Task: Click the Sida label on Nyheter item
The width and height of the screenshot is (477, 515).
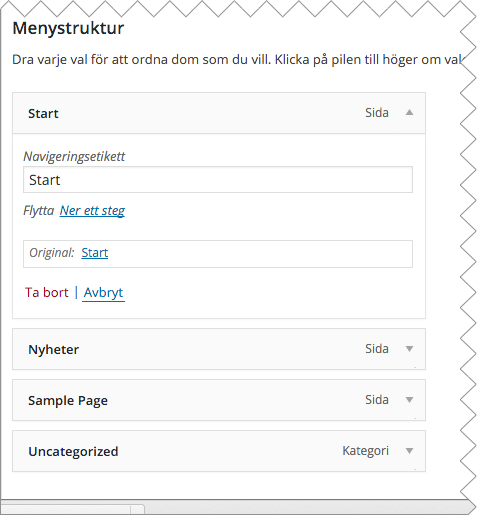Action: point(377,349)
